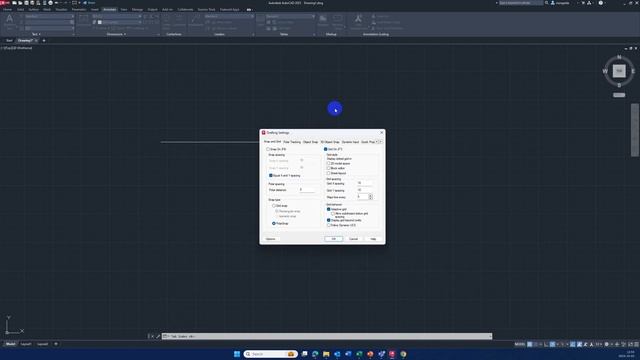Click the Save icon in Quick Access toolbar
The height and width of the screenshot is (360, 640).
(27, 3)
